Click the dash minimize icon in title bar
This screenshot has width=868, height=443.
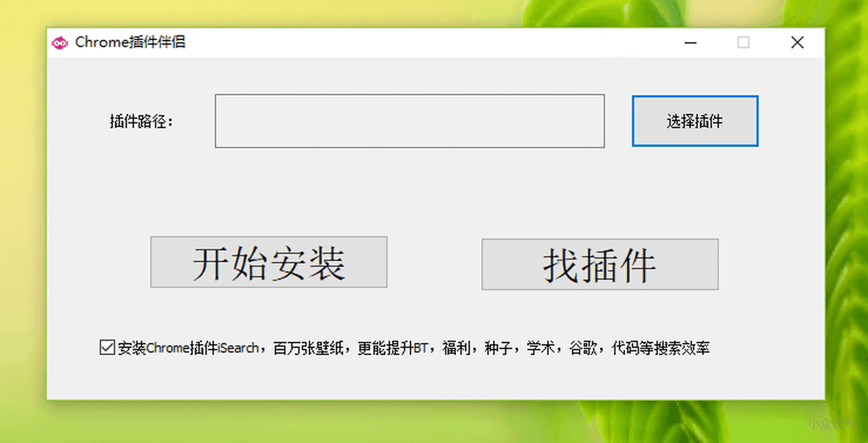[x=691, y=42]
